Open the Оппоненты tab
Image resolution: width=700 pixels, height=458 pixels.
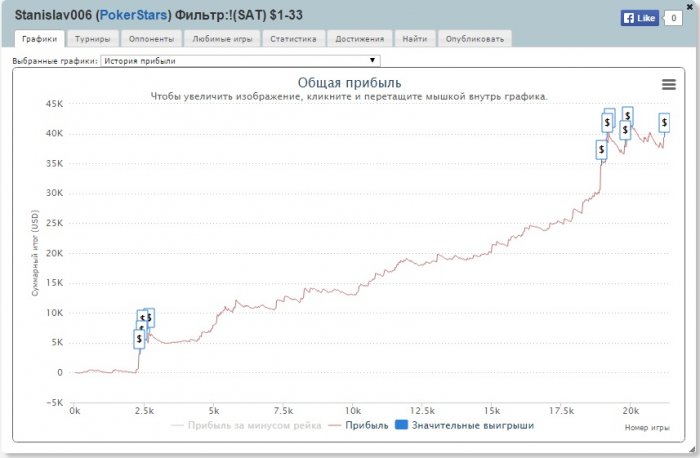[x=151, y=39]
